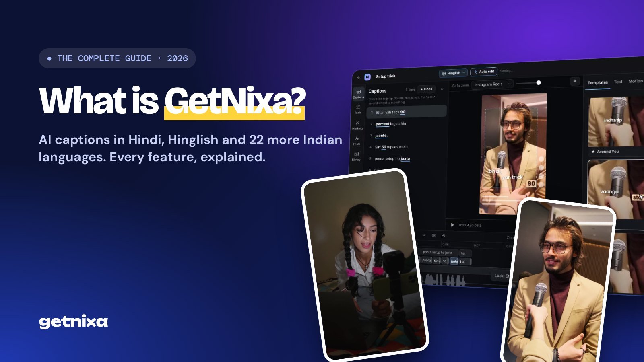Switch to the Templates tab
This screenshot has height=362, width=644.
coord(597,82)
